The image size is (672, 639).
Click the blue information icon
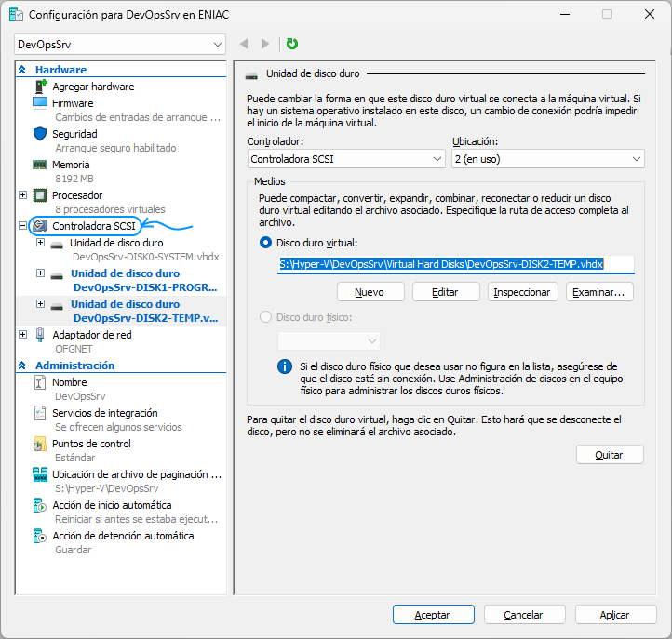[x=285, y=366]
